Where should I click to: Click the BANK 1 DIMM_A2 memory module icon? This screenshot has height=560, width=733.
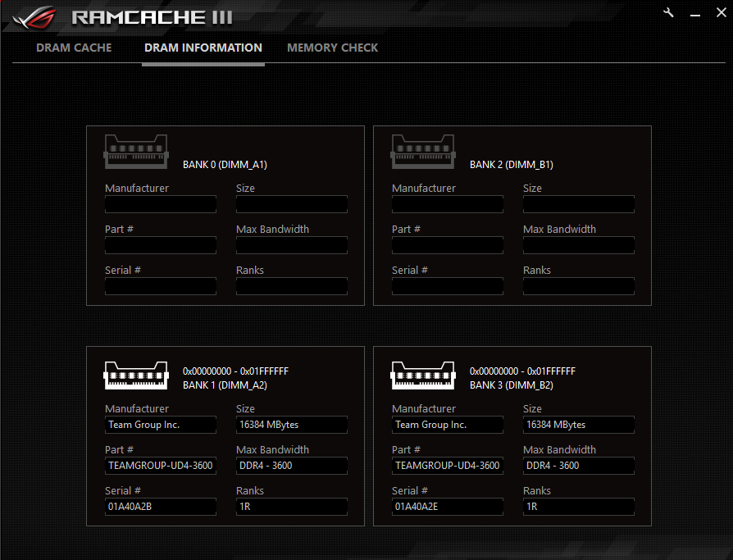136,376
